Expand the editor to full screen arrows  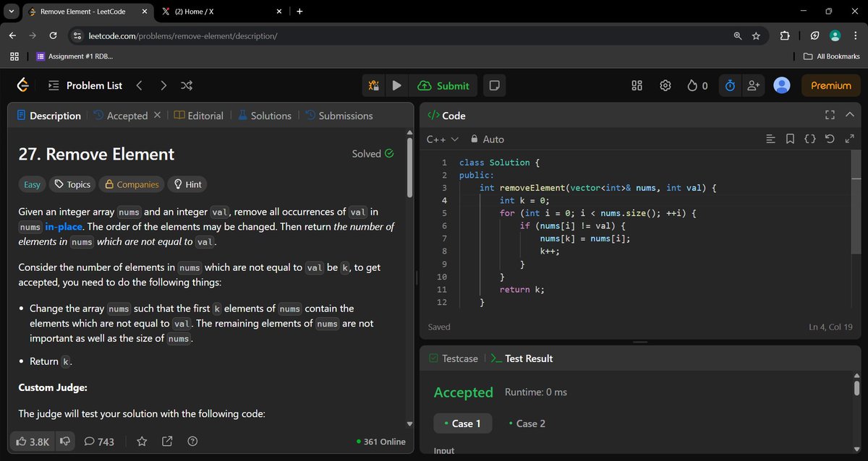click(x=850, y=139)
